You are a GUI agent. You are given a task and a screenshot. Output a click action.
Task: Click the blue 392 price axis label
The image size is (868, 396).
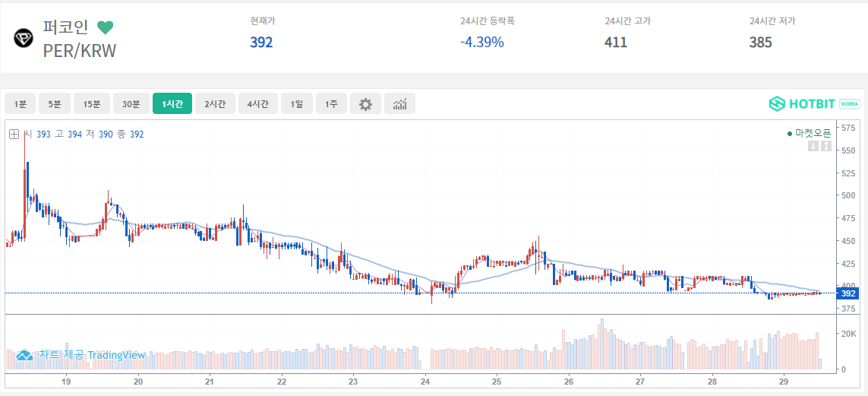coord(848,293)
